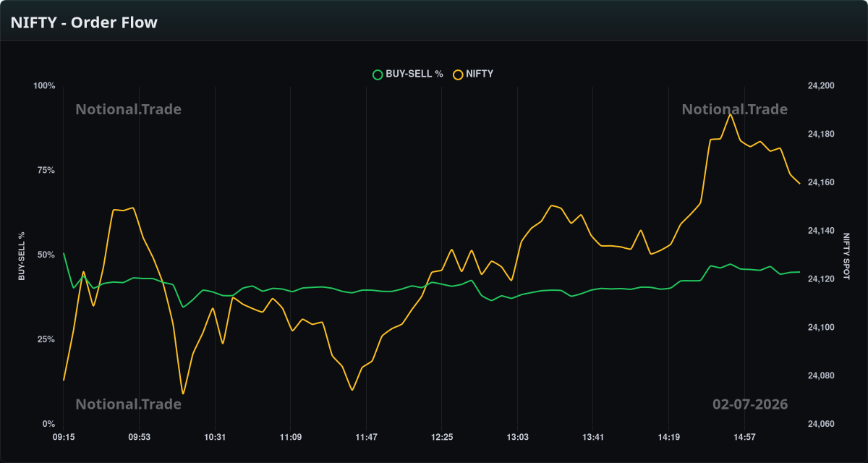
Task: Click the yellow NIFTY legend circle marker
Action: pyautogui.click(x=458, y=74)
